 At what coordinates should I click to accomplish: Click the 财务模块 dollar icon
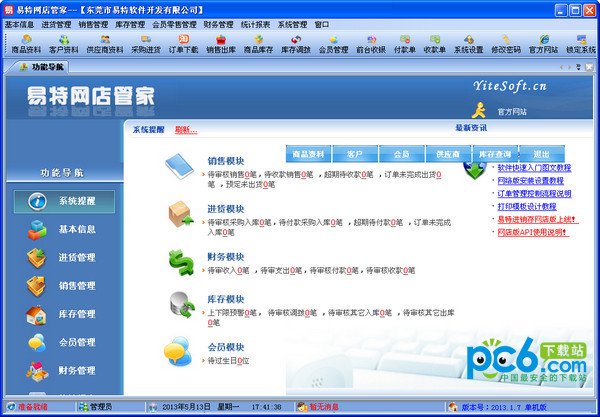181,262
